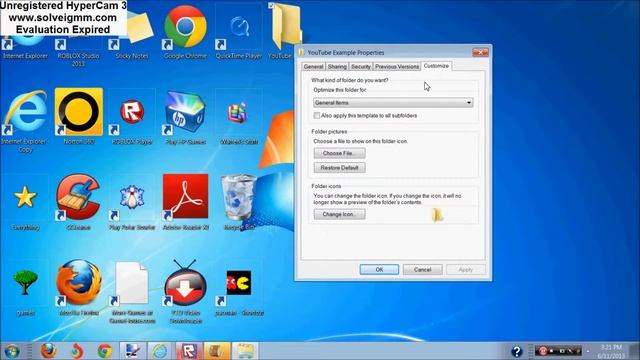Screen dimensions: 640x360
Task: Open Firefox from the taskbar
Action: 49,351
